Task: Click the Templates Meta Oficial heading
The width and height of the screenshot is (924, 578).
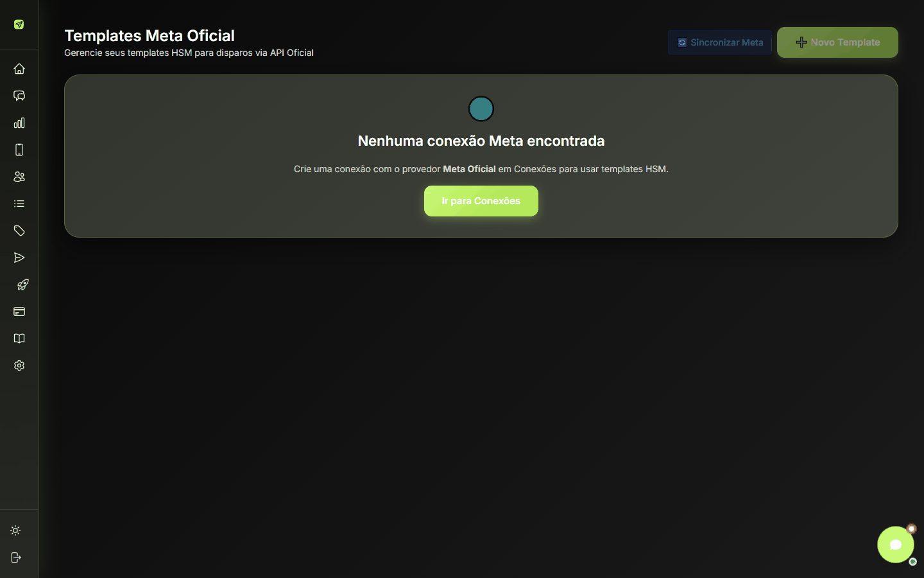Action: click(150, 35)
